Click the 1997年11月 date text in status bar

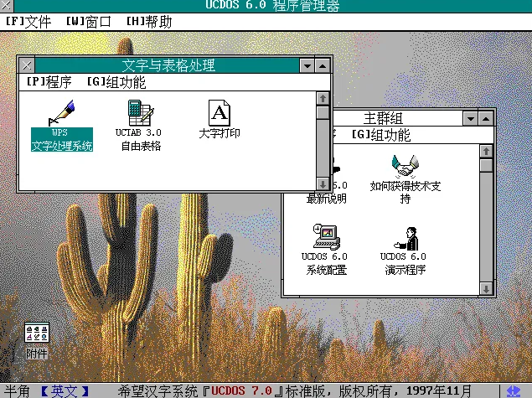point(439,391)
